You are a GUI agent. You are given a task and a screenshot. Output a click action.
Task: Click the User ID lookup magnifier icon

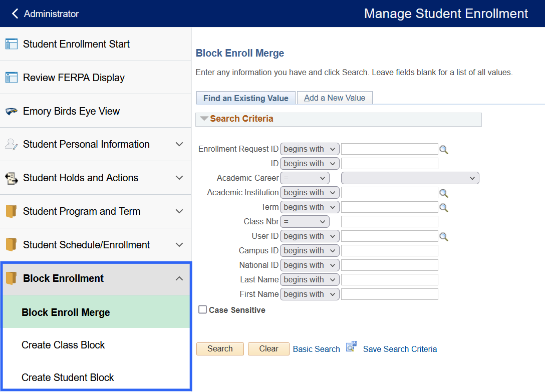[443, 236]
